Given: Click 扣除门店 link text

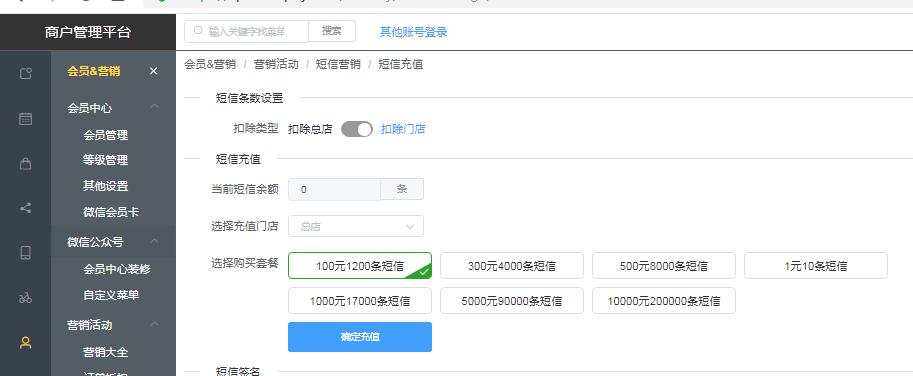Looking at the screenshot, I should 403,129.
